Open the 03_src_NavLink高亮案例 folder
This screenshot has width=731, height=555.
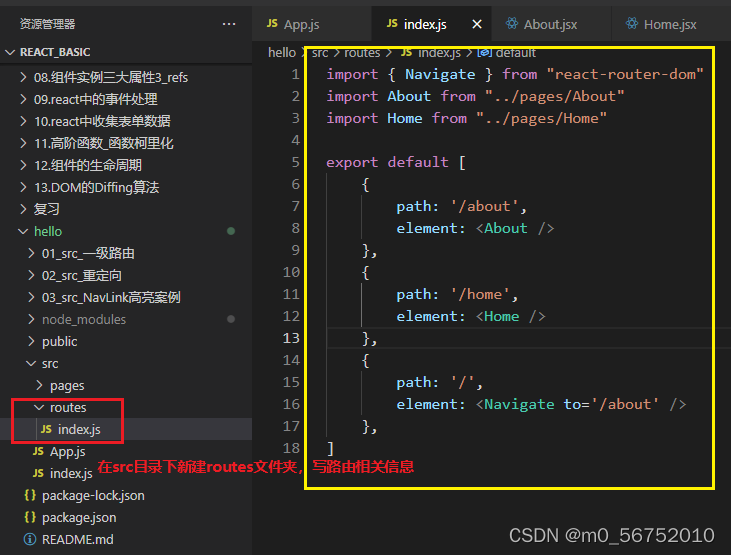111,297
